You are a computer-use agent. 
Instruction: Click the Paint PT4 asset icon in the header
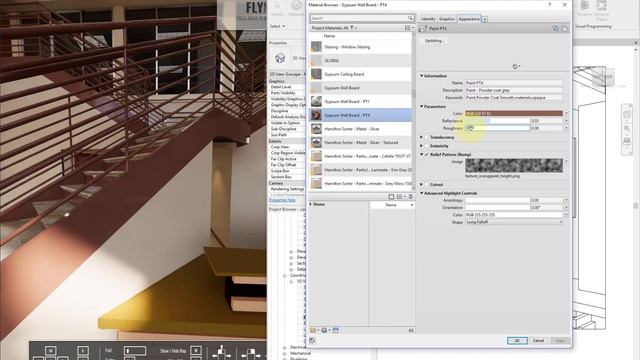pyautogui.click(x=423, y=28)
